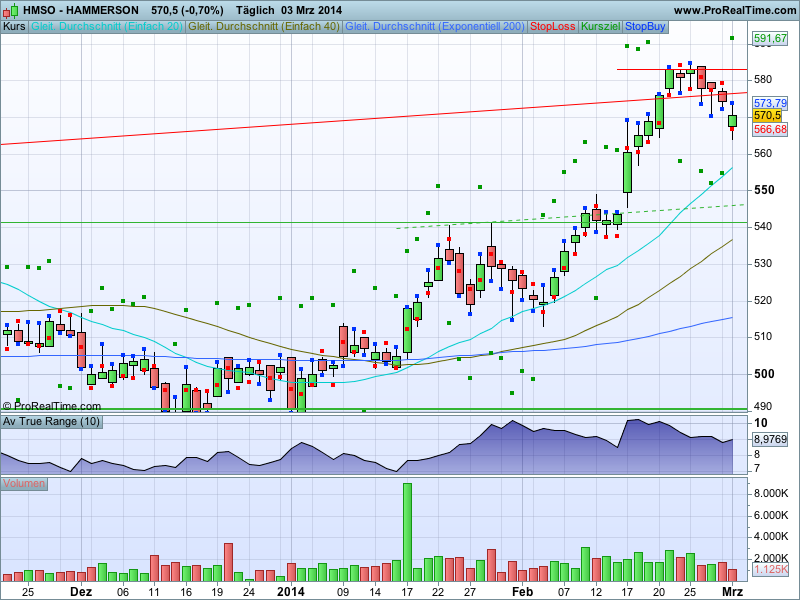Click the StopLoss legend label
The image size is (800, 600).
coord(553,25)
